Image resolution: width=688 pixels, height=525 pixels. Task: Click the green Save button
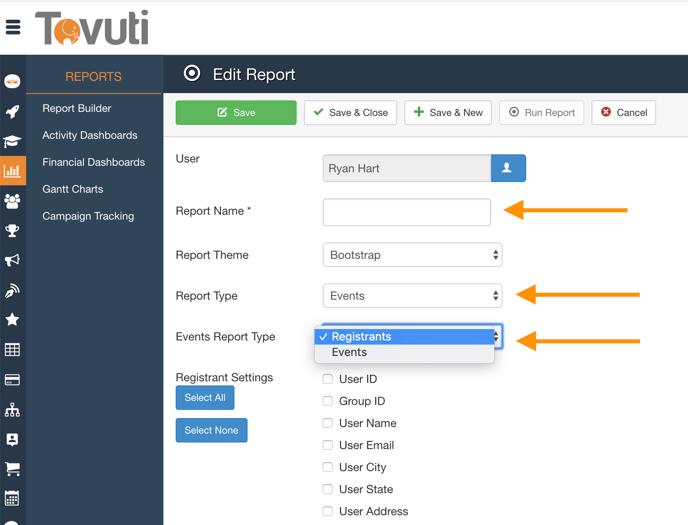(x=236, y=113)
